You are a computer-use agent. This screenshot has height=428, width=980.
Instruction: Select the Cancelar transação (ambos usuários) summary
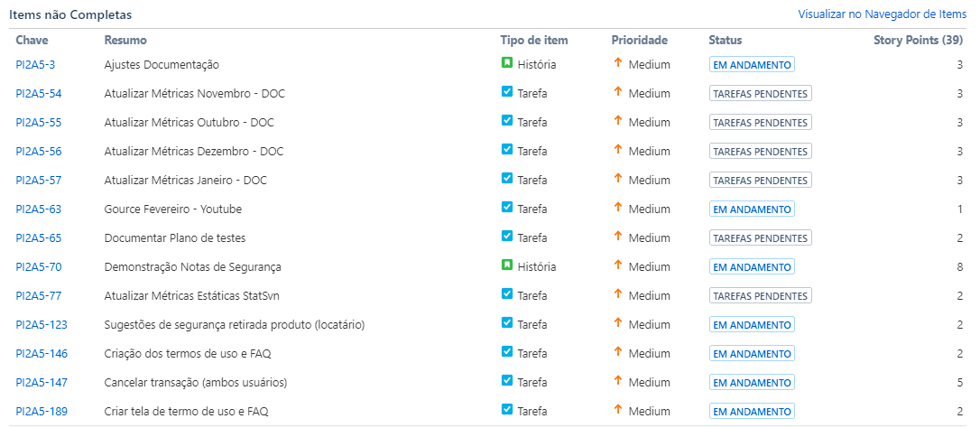coord(190,382)
